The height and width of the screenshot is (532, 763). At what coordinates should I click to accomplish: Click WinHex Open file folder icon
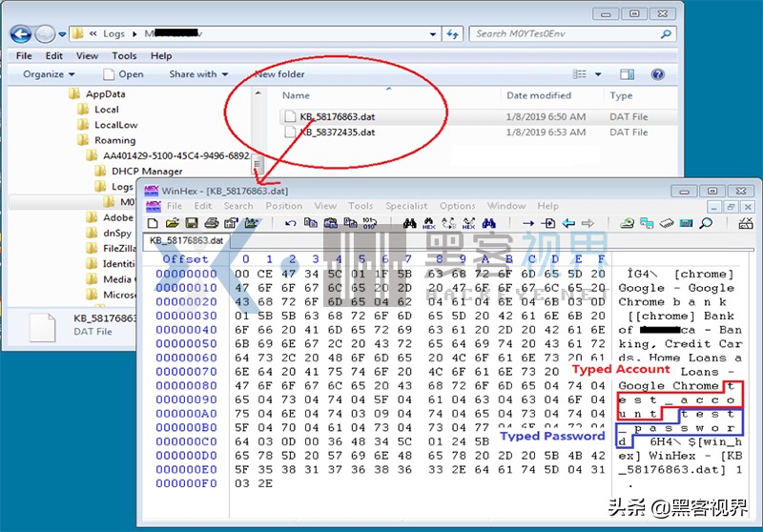coord(172,223)
